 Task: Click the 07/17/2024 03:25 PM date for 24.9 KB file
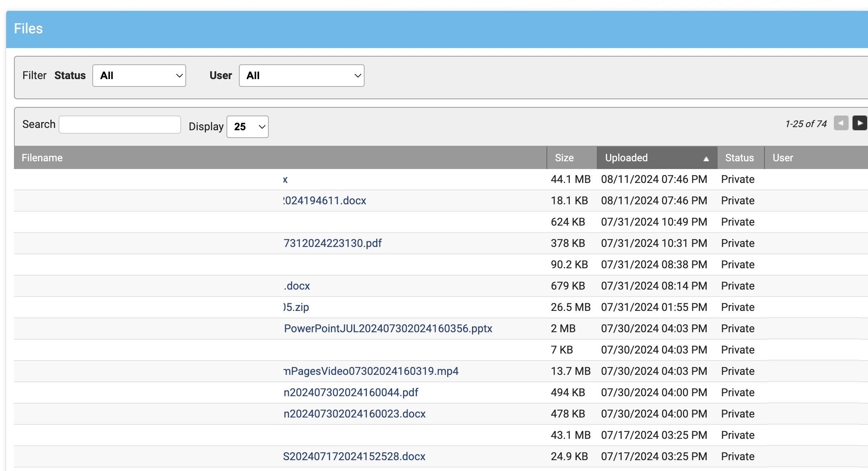(x=654, y=456)
